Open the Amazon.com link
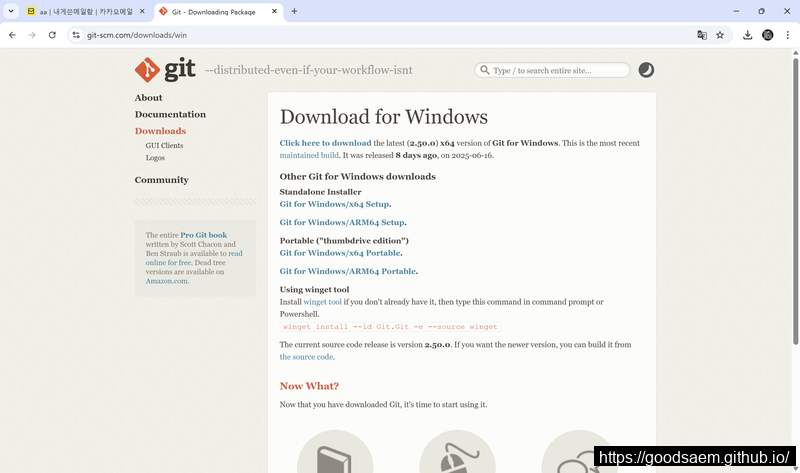The height and width of the screenshot is (473, 800). click(167, 281)
